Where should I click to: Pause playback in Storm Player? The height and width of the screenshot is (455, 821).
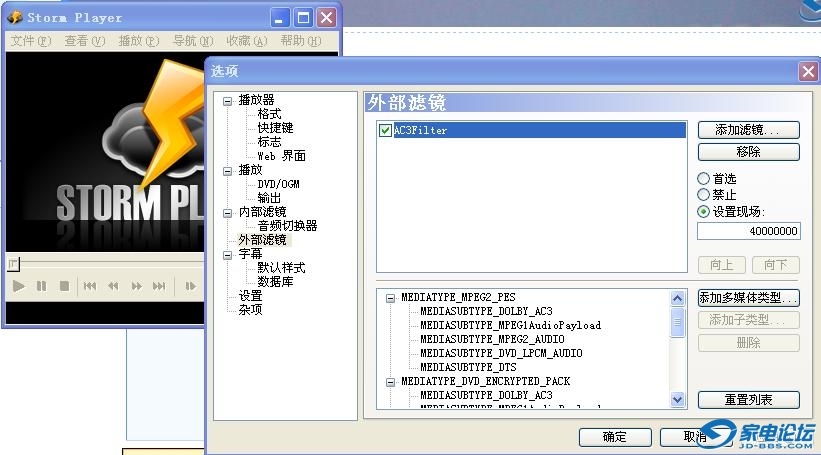coord(41,286)
